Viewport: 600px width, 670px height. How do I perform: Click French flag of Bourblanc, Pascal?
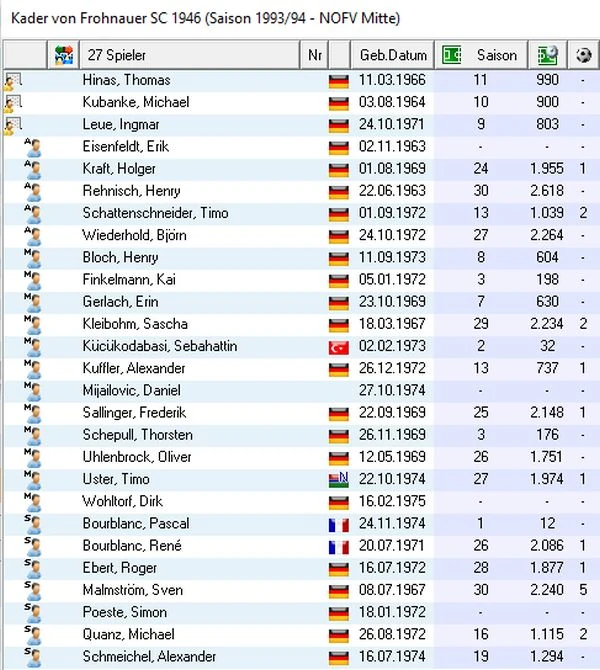[339, 525]
